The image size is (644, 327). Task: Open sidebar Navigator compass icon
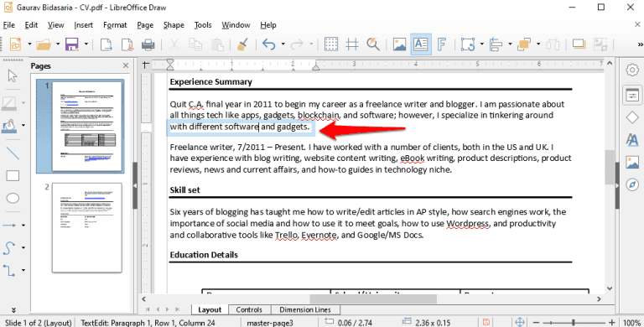click(632, 184)
